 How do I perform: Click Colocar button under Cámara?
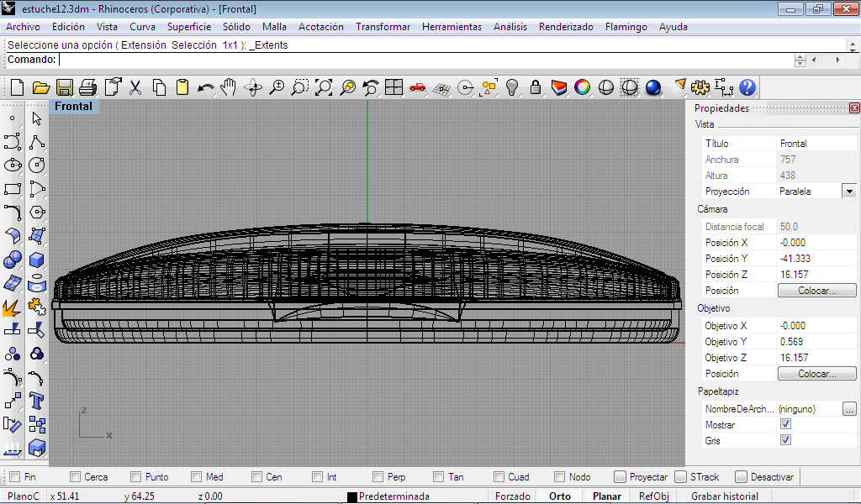click(816, 291)
